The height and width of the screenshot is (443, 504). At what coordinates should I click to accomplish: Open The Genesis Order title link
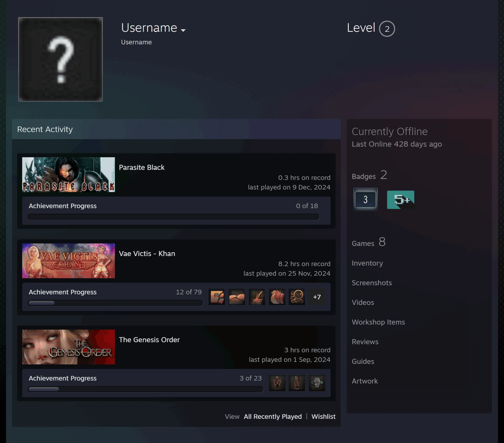pyautogui.click(x=149, y=340)
